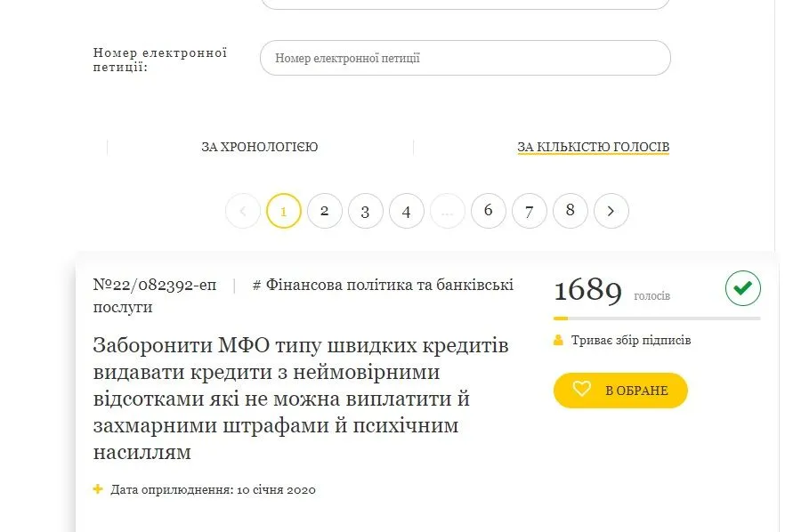Sort petitions by number of votes
This screenshot has width=785, height=532.
coord(593,147)
